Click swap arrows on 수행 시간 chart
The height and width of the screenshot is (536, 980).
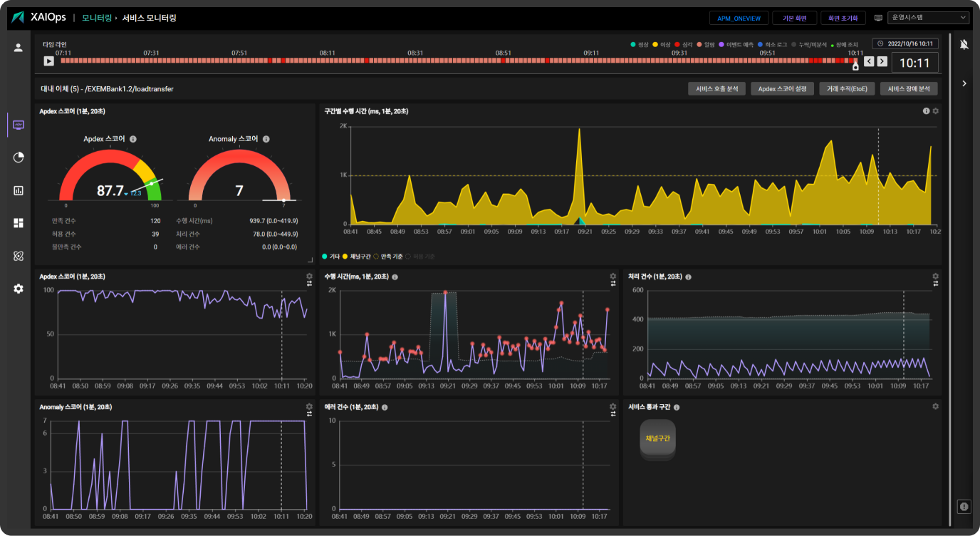tap(612, 284)
